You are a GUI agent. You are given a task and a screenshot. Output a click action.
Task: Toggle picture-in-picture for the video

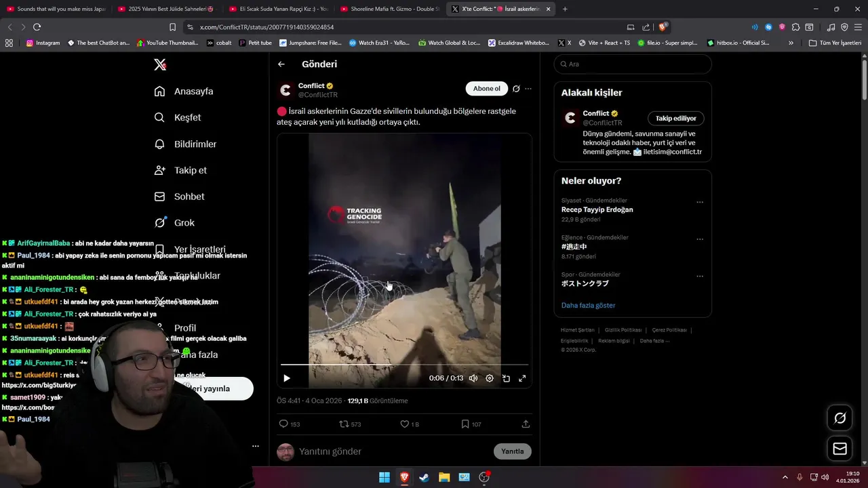tap(506, 378)
